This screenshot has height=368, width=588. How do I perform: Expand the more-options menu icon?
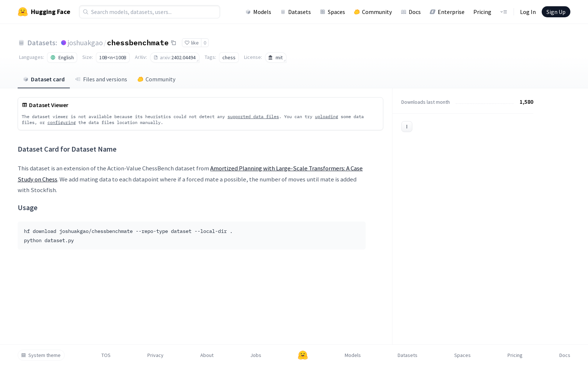click(503, 12)
